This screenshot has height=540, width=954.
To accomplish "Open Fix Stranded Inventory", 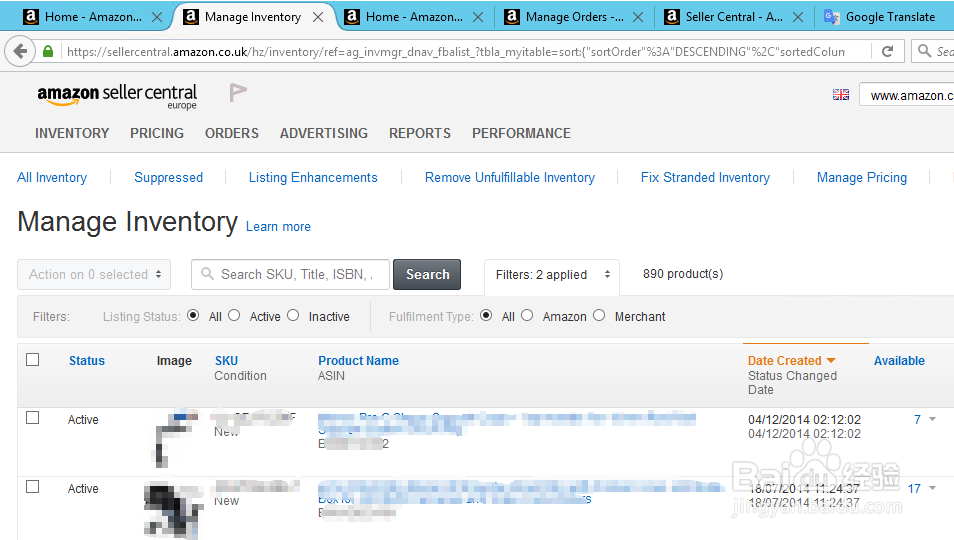I will [x=705, y=178].
